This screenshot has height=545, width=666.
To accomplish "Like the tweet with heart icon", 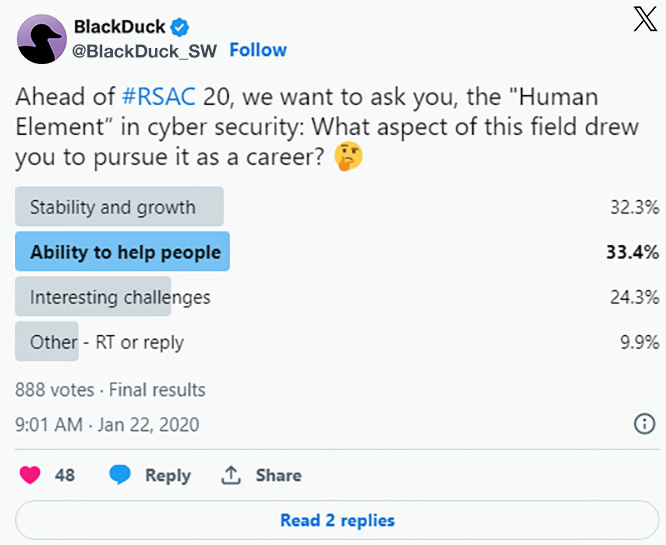I will point(30,475).
